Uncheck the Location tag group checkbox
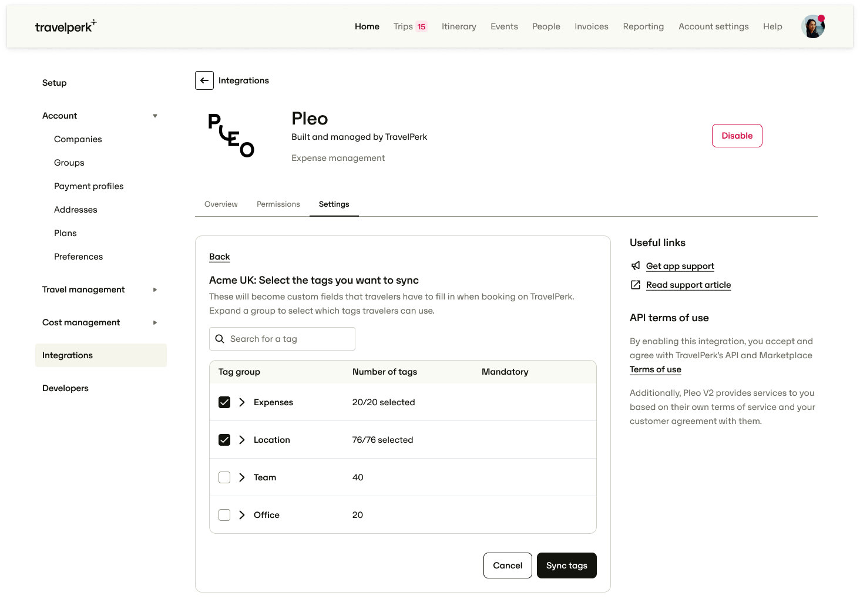Screen dimensions: 860x616 (x=224, y=440)
